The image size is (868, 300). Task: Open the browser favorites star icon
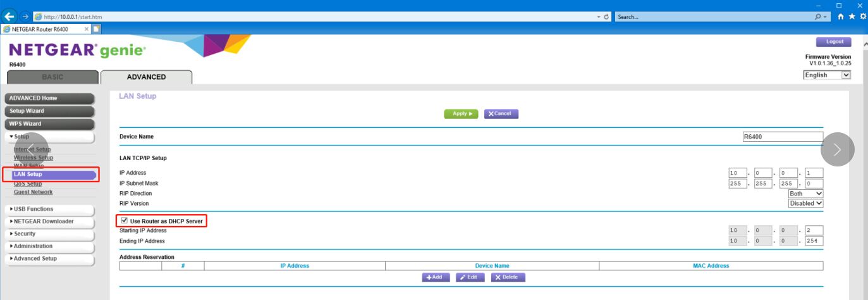852,17
